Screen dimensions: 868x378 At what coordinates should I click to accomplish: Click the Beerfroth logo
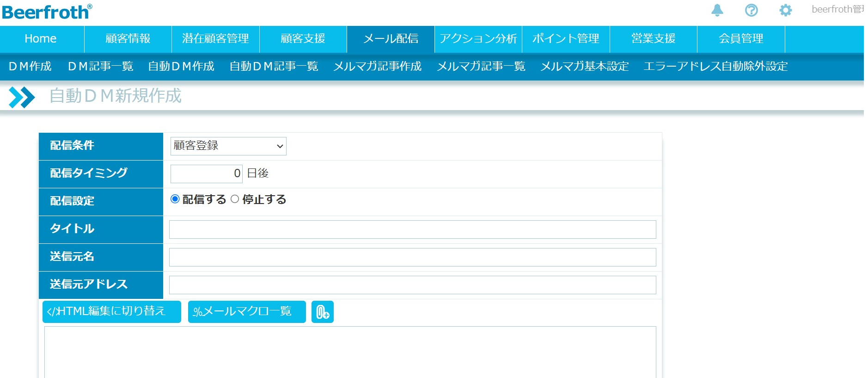[x=47, y=12]
